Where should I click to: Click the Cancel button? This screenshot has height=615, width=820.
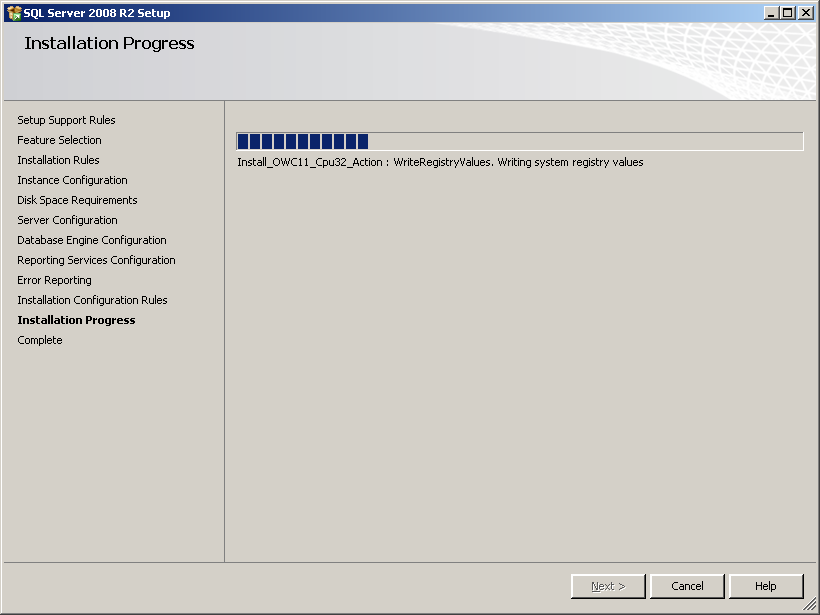point(687,586)
